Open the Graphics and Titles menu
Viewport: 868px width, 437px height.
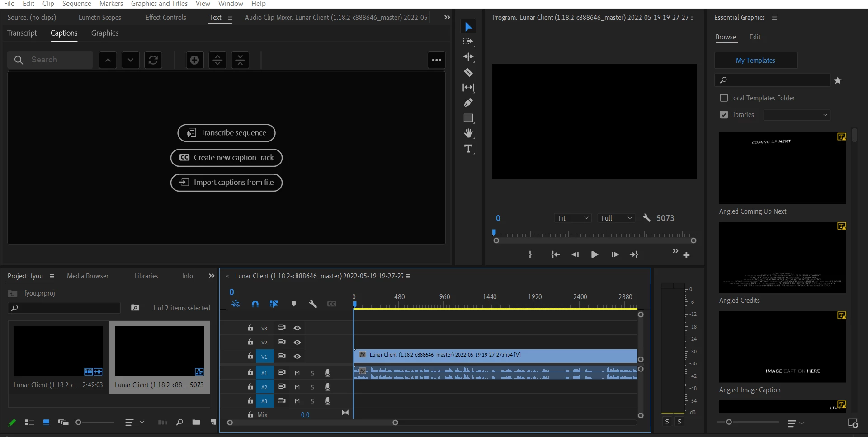(159, 4)
